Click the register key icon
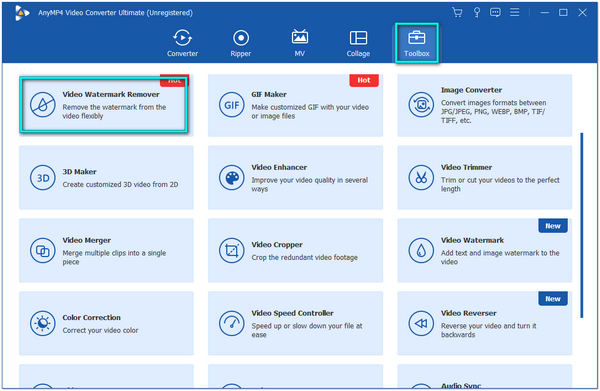 click(x=477, y=12)
